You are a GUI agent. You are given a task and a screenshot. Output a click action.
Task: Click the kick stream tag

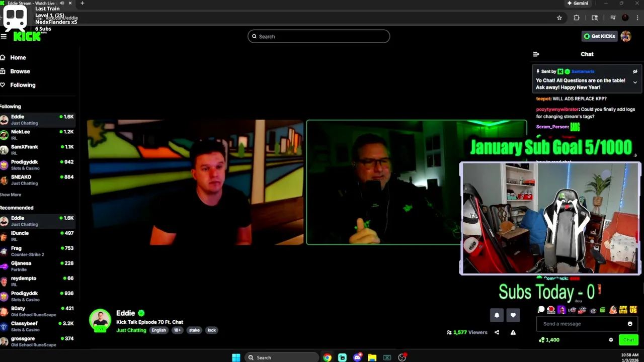point(211,330)
